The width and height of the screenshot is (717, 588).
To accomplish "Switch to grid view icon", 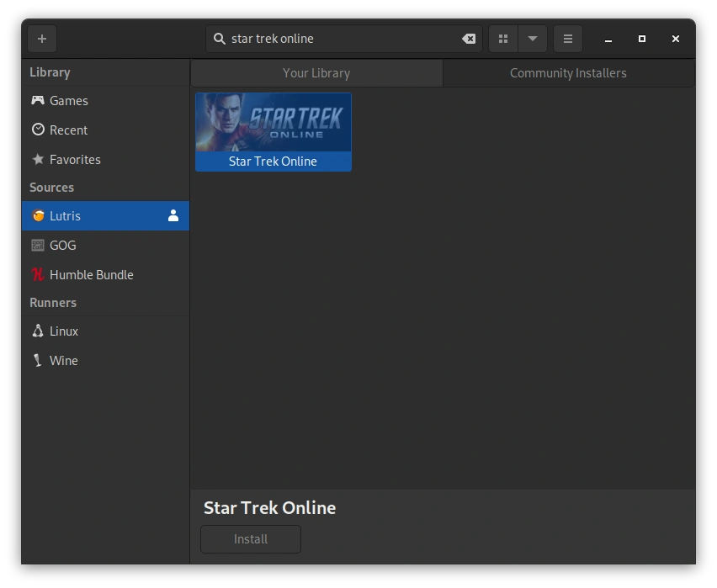I will 503,39.
